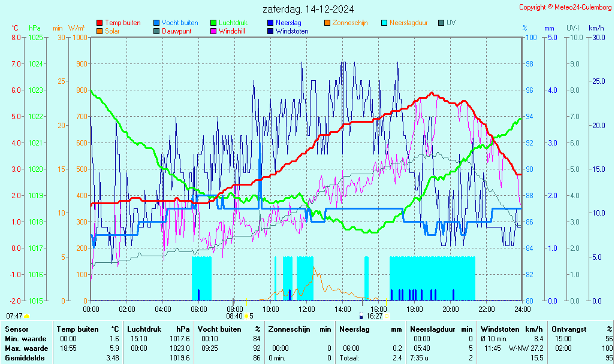This screenshot has width=615, height=364.
Task: Click the icon beside the 16:27 time
Action: point(361,316)
